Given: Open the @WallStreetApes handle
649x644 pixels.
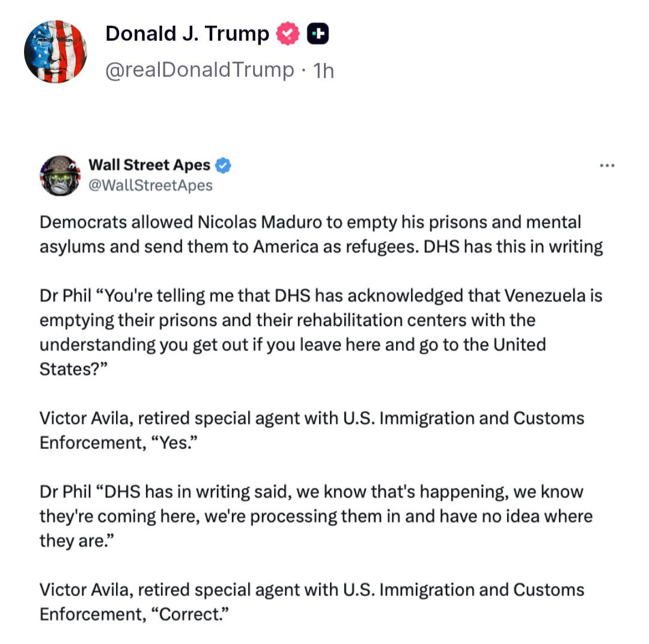Looking at the screenshot, I should point(150,185).
